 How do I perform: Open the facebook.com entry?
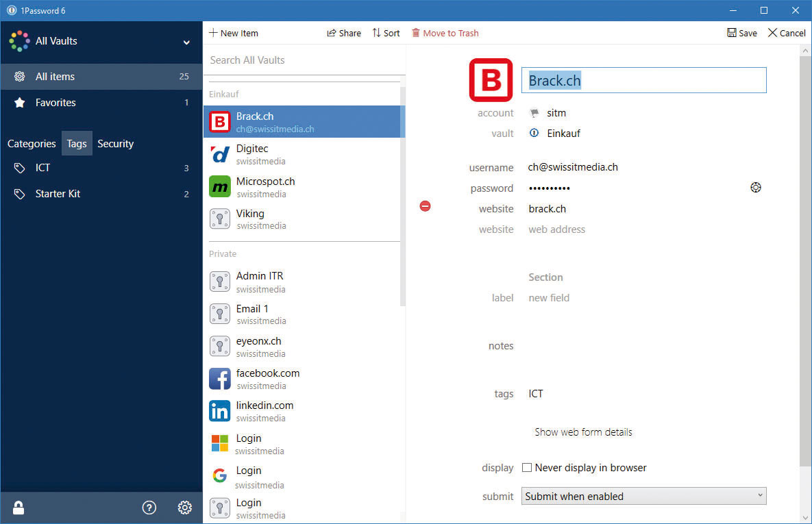click(x=302, y=379)
